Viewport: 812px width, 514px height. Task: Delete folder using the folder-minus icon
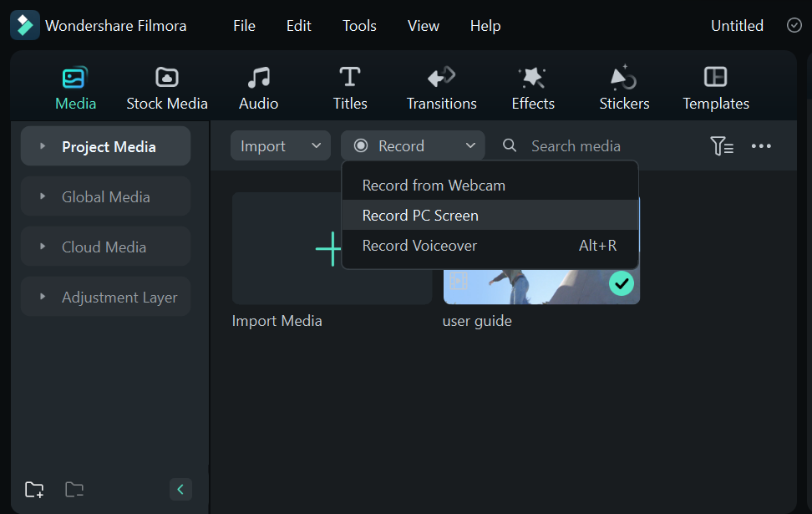point(74,489)
